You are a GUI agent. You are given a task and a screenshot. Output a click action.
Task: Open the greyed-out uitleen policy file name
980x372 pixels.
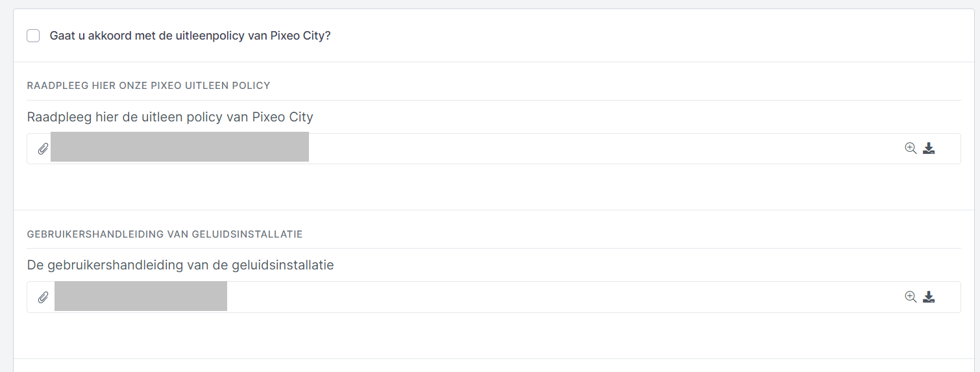(x=180, y=147)
